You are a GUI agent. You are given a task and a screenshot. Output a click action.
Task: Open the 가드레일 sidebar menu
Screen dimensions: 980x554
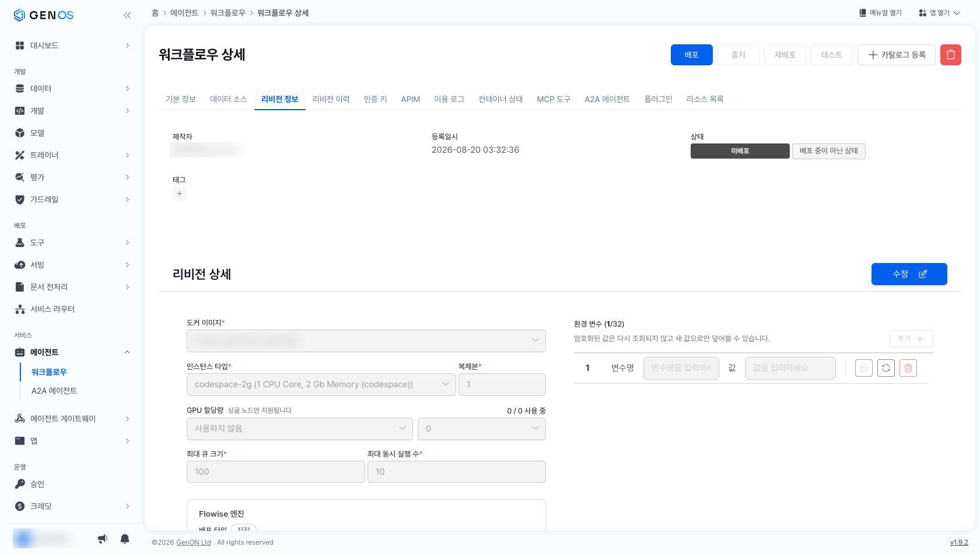point(72,199)
